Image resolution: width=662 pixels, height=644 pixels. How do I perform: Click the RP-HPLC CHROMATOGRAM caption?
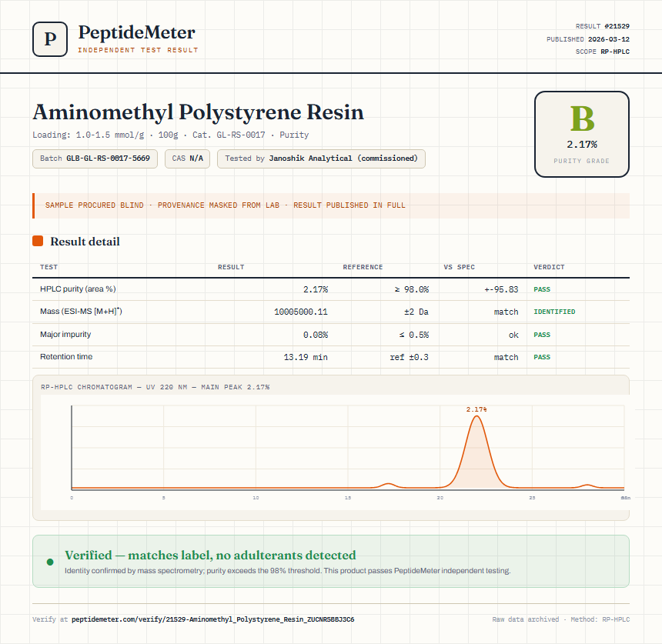point(155,387)
